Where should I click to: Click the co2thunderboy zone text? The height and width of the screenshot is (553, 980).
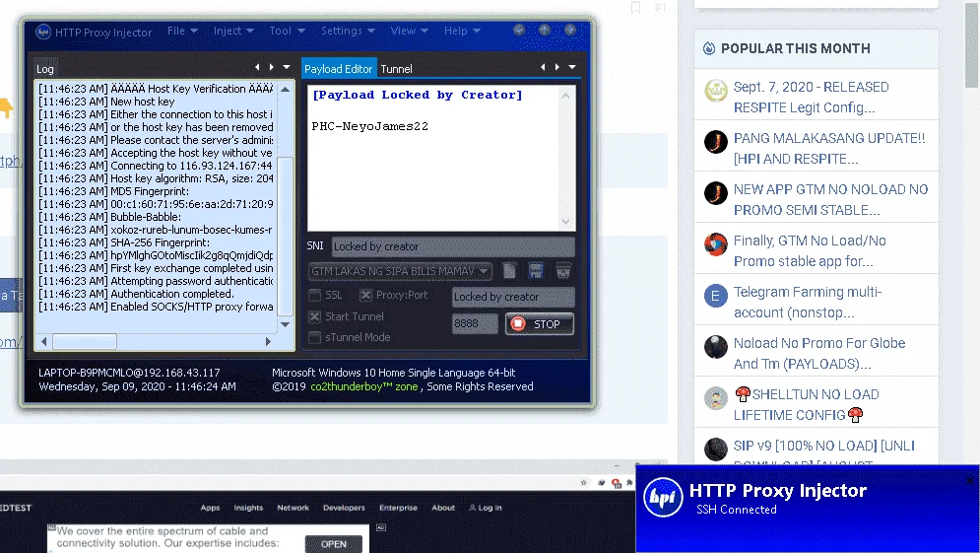click(x=363, y=386)
